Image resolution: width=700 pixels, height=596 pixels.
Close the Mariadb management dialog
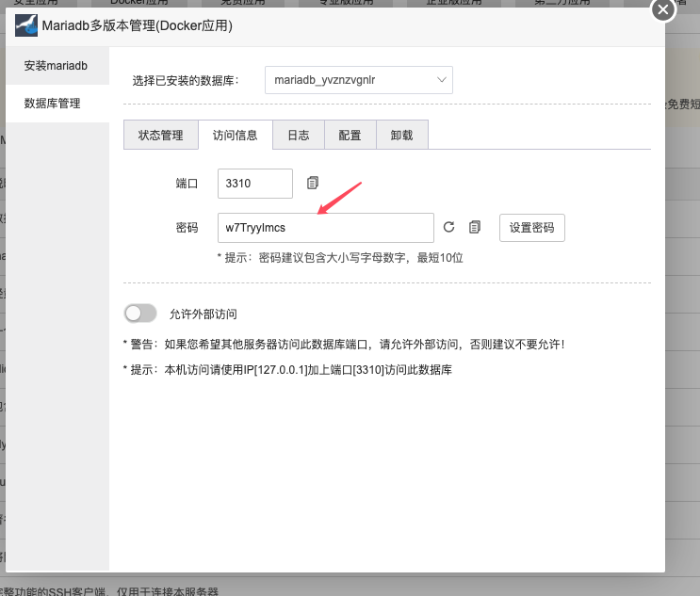pos(663,9)
